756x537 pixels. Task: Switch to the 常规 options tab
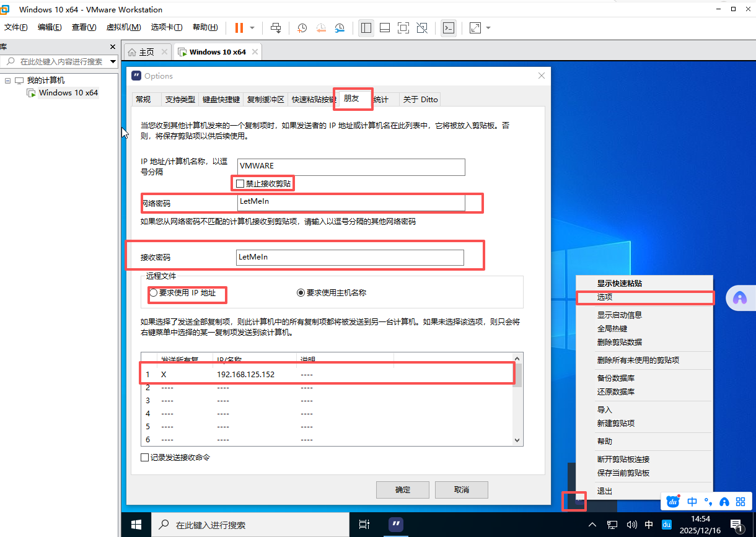tap(143, 99)
